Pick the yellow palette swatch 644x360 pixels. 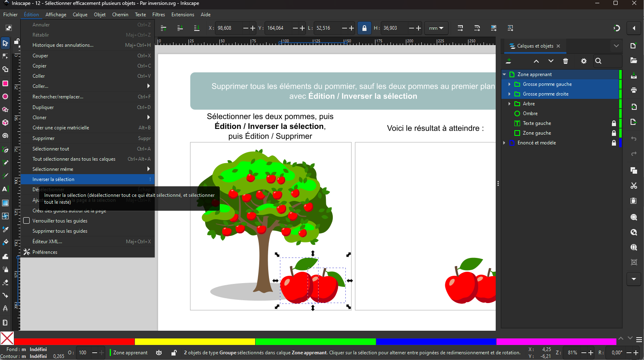click(x=195, y=342)
